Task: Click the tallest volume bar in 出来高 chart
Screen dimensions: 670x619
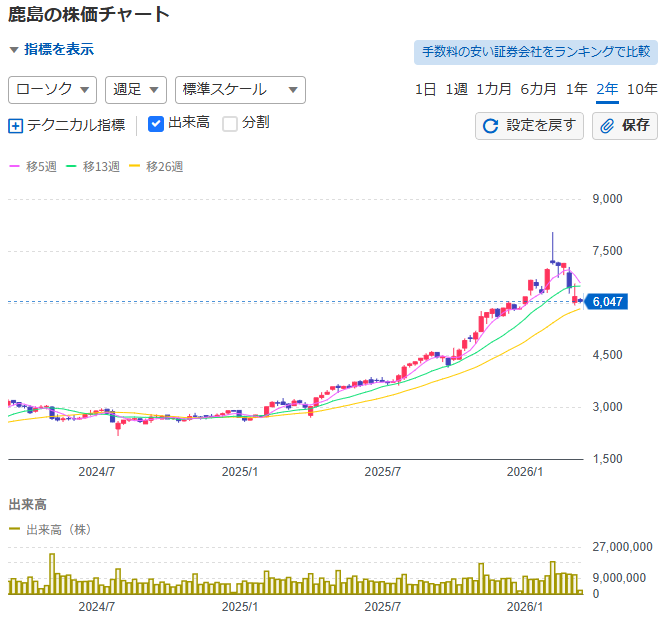Action: (52, 574)
